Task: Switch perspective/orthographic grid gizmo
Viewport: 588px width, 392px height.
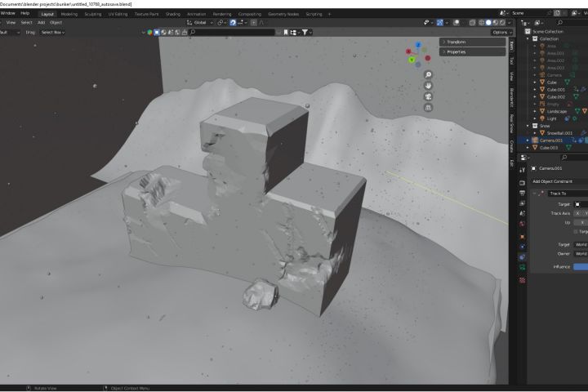Action: tap(428, 108)
